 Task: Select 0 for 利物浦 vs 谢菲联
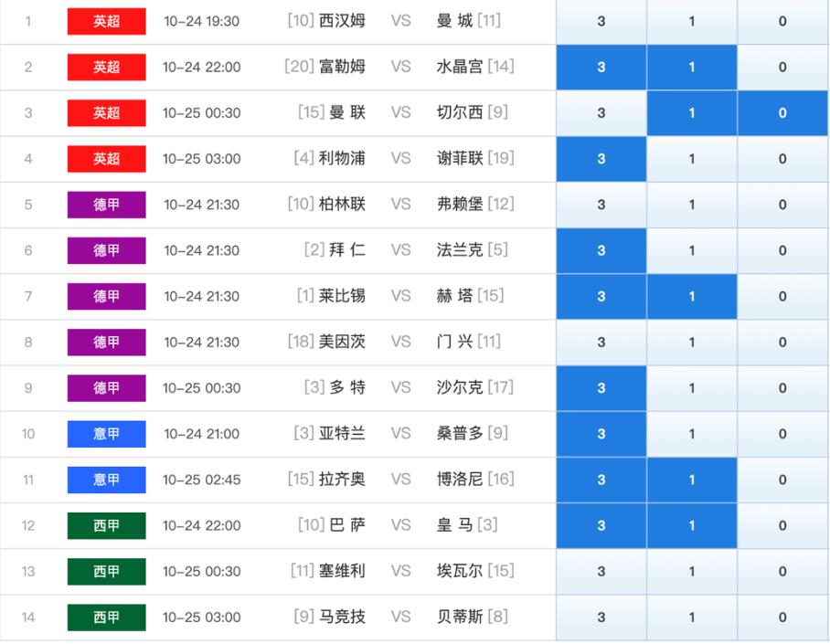(782, 159)
